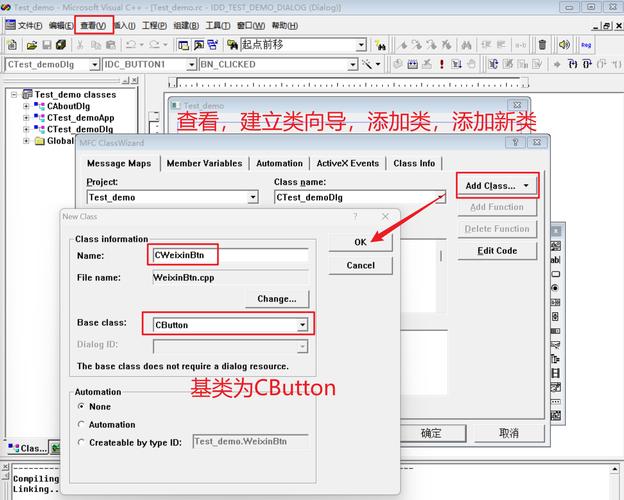Open the Add Class dropdown button
This screenshot has width=624, height=500.
[497, 186]
